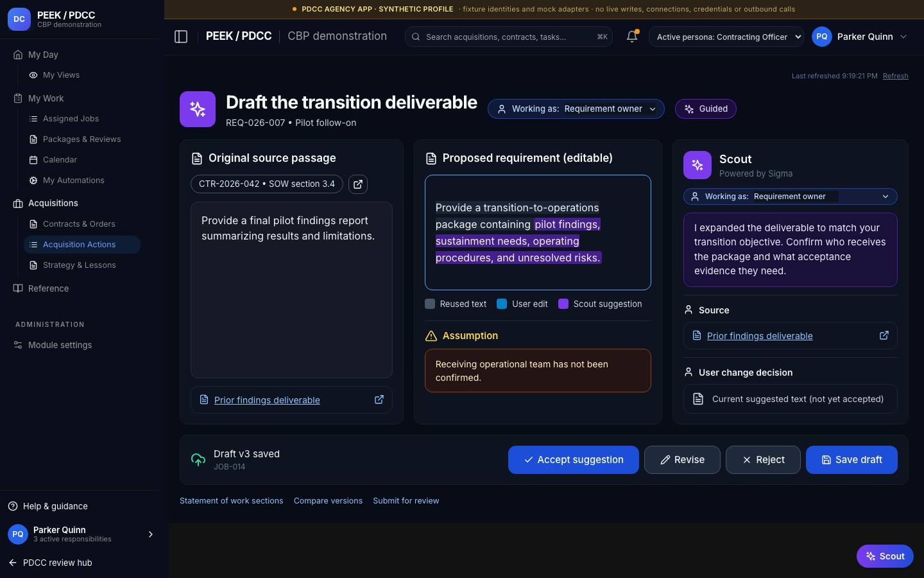Image resolution: width=924 pixels, height=578 pixels.
Task: Reject the Scout suggestion
Action: tap(763, 460)
